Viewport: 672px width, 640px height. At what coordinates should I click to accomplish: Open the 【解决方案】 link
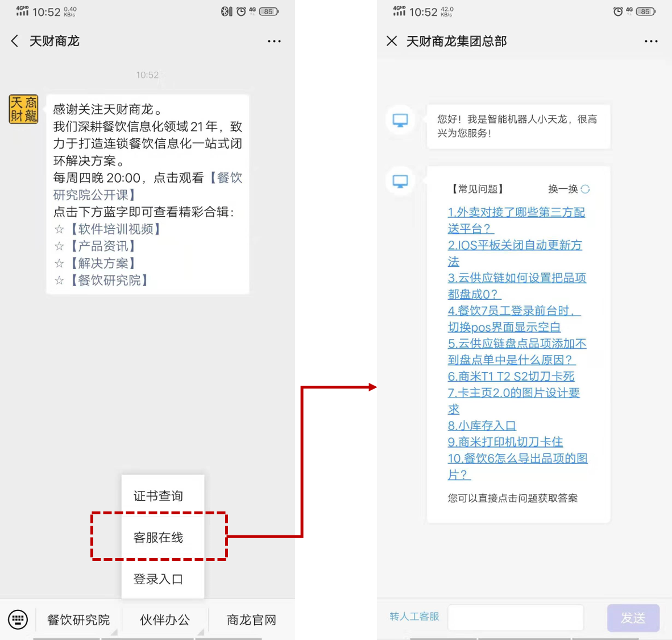[x=102, y=263]
